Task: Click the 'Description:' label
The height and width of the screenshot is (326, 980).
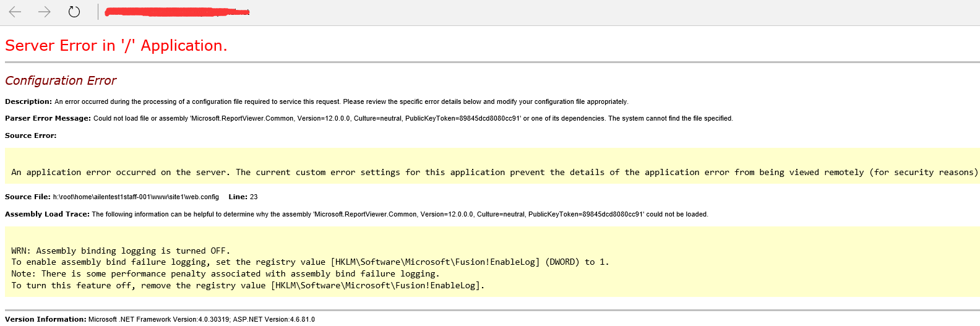Action: click(x=28, y=101)
